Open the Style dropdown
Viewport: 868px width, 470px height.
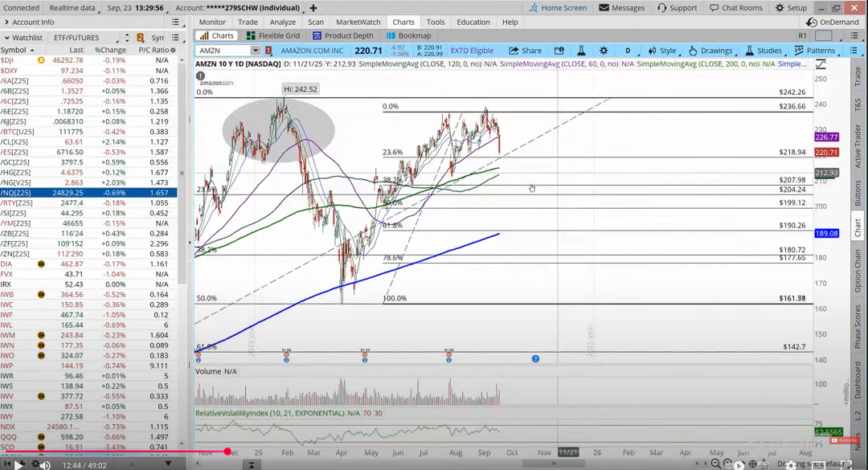point(663,51)
